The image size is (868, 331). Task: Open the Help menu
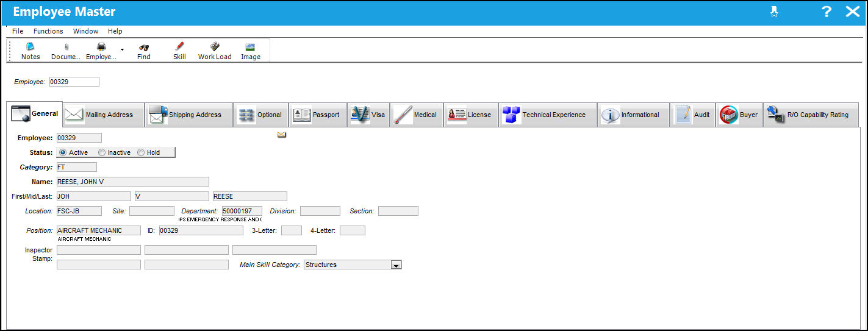115,31
